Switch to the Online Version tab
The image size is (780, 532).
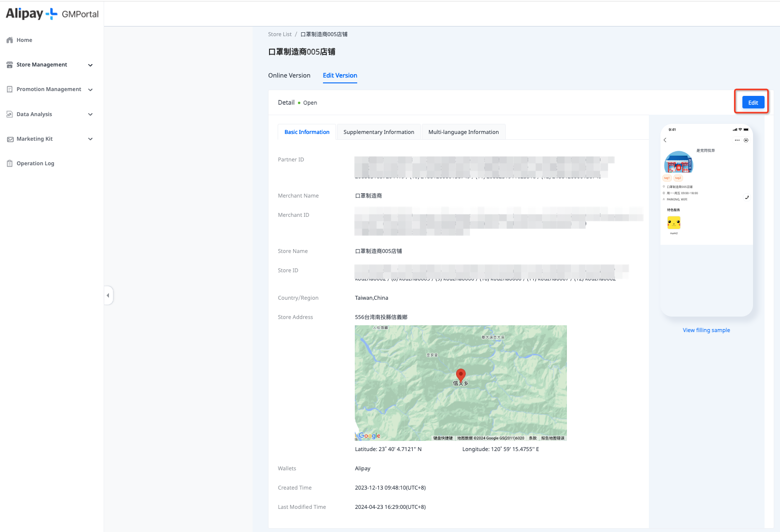(x=289, y=76)
